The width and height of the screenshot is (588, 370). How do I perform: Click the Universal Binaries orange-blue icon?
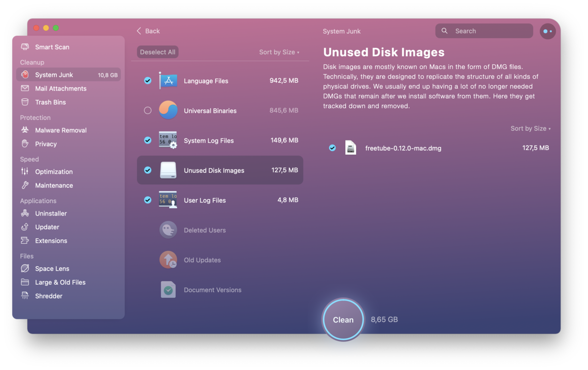(168, 111)
